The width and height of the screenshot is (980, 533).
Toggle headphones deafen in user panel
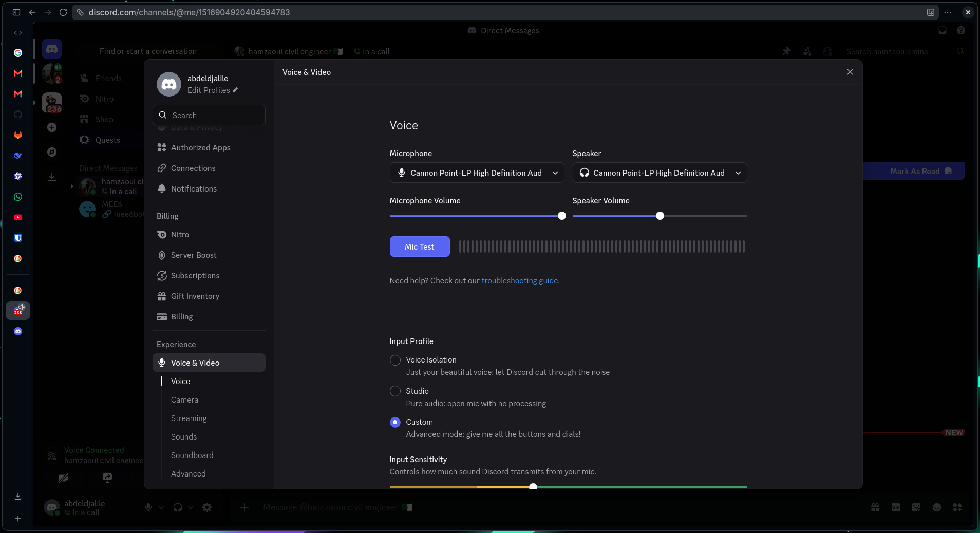(x=178, y=507)
